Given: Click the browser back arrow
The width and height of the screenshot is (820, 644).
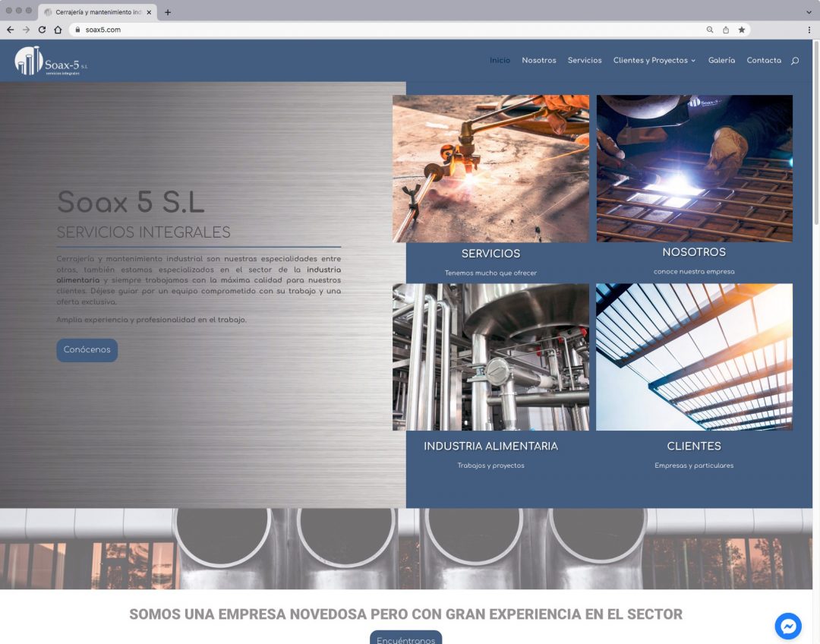Looking at the screenshot, I should (x=10, y=30).
